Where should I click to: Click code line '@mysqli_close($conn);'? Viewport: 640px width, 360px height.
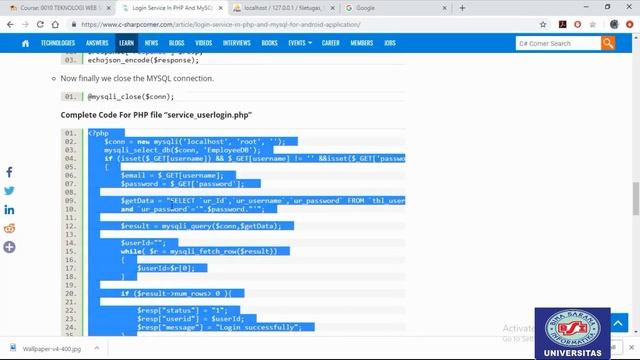tap(131, 97)
